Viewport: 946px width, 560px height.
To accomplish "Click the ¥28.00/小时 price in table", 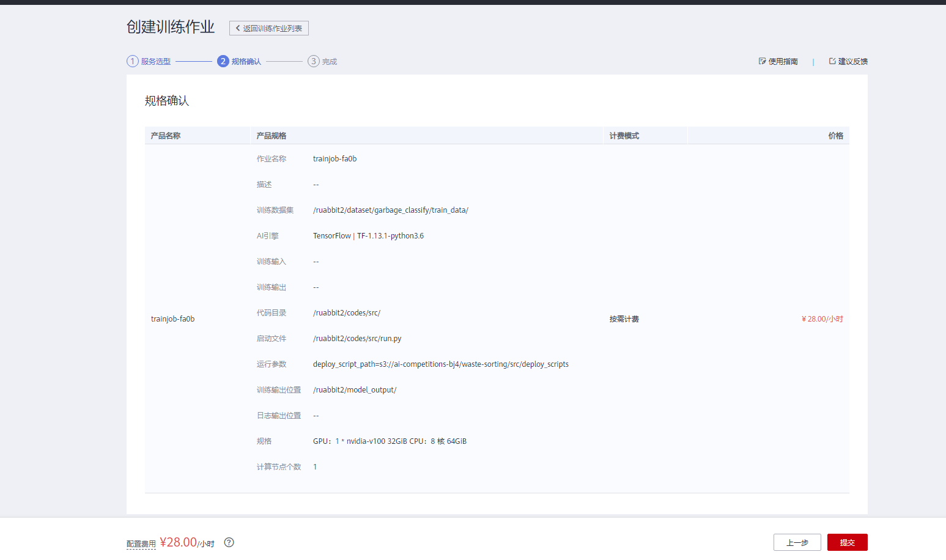I will [822, 319].
